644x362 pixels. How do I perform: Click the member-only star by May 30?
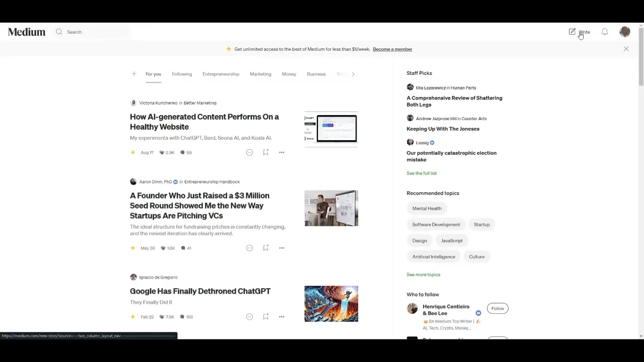pos(133,248)
